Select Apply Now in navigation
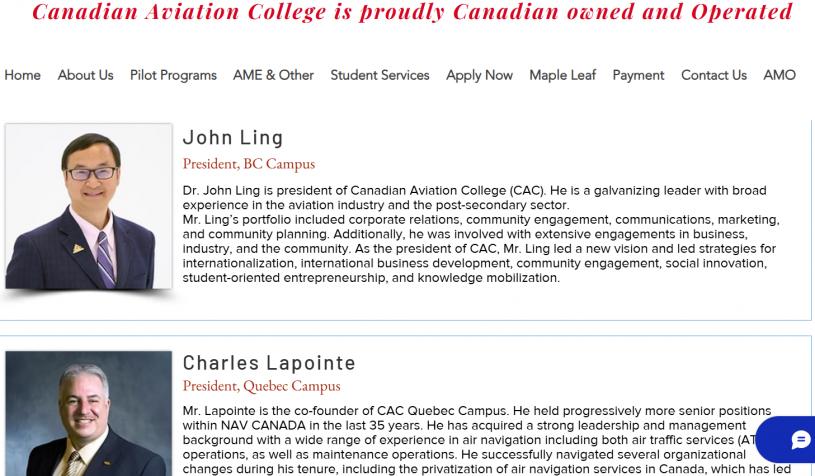The height and width of the screenshot is (476, 815). coord(479,75)
